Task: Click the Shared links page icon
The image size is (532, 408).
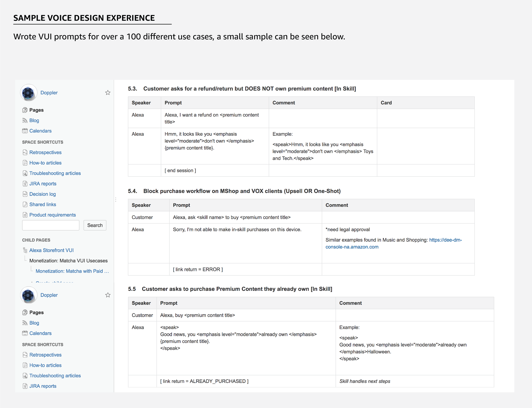Action: click(25, 204)
